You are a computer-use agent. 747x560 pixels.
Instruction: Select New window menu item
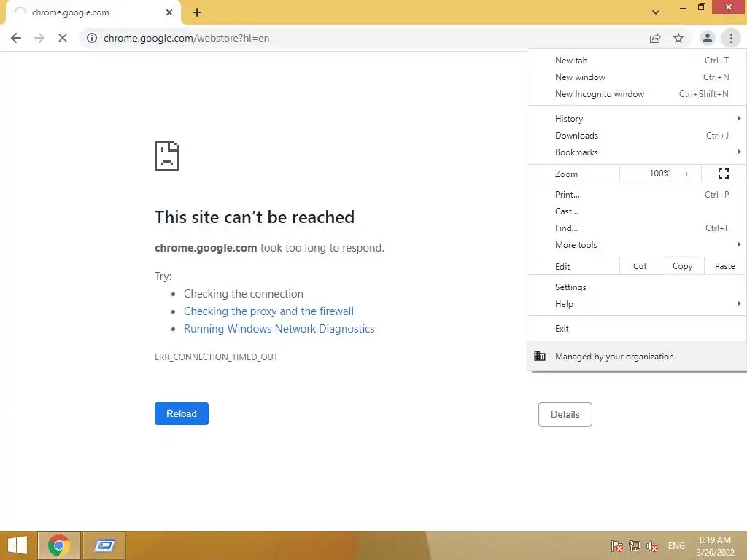tap(637, 77)
